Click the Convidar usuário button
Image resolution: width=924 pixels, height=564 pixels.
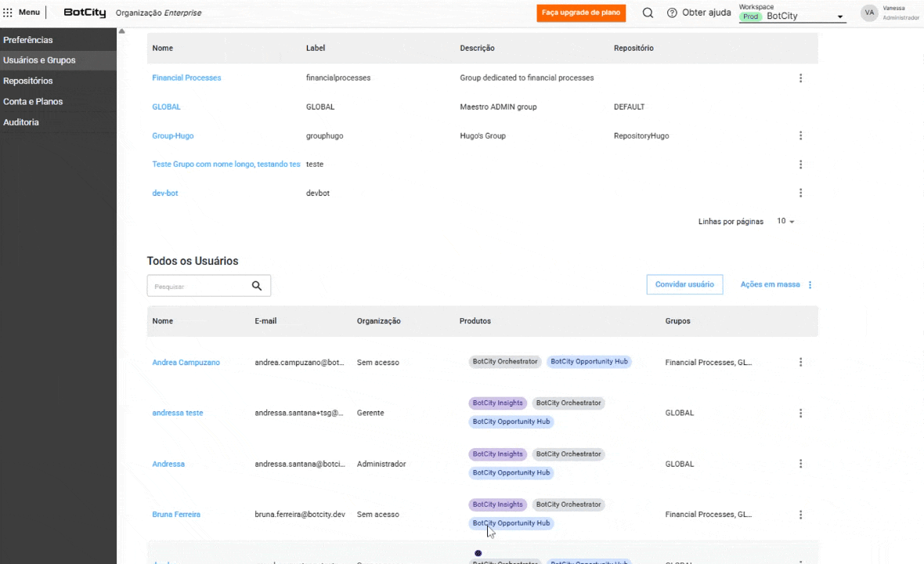pyautogui.click(x=684, y=284)
